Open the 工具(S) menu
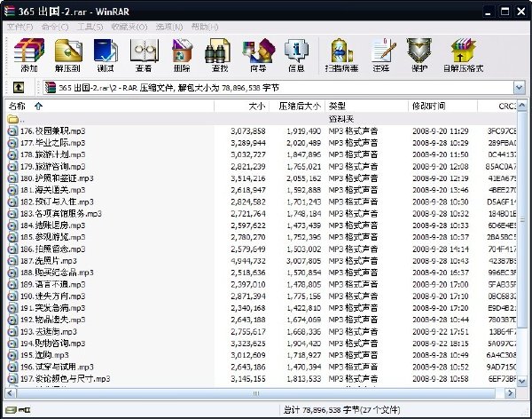This screenshot has width=532, height=419. [90, 27]
